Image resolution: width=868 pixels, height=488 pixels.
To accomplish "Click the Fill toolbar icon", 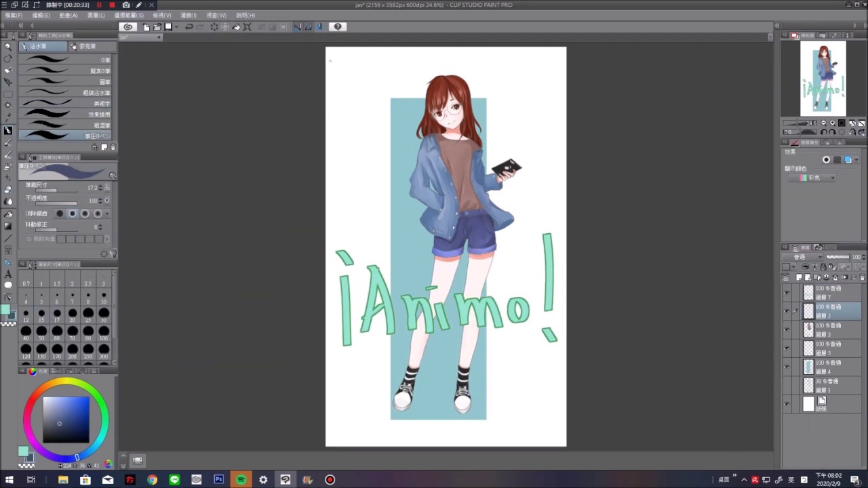I will [x=236, y=27].
